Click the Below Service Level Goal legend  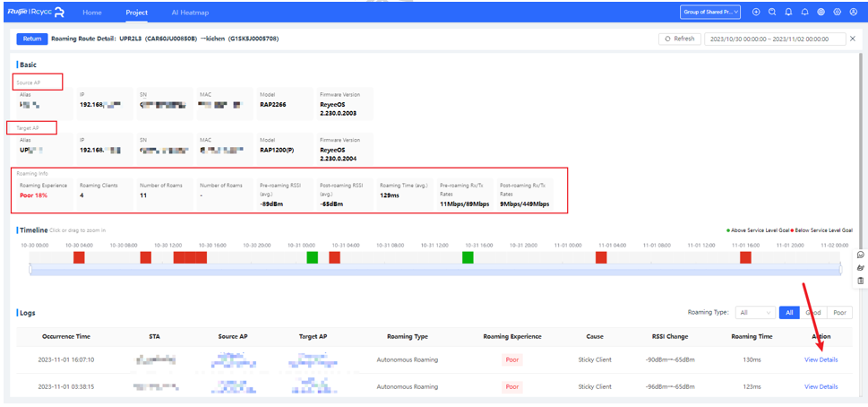[x=822, y=229]
